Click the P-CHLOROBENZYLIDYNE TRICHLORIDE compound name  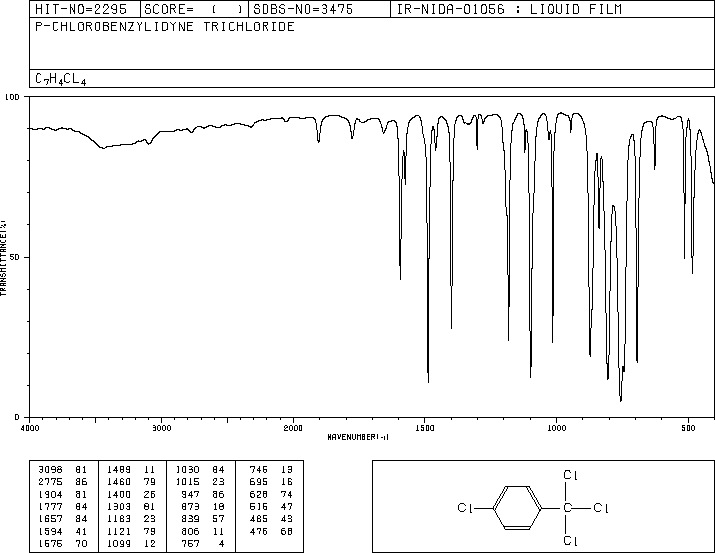(165, 26)
